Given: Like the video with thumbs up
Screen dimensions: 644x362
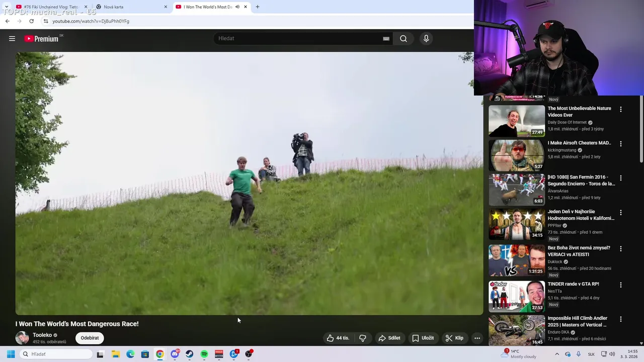Looking at the screenshot, I should (x=338, y=338).
